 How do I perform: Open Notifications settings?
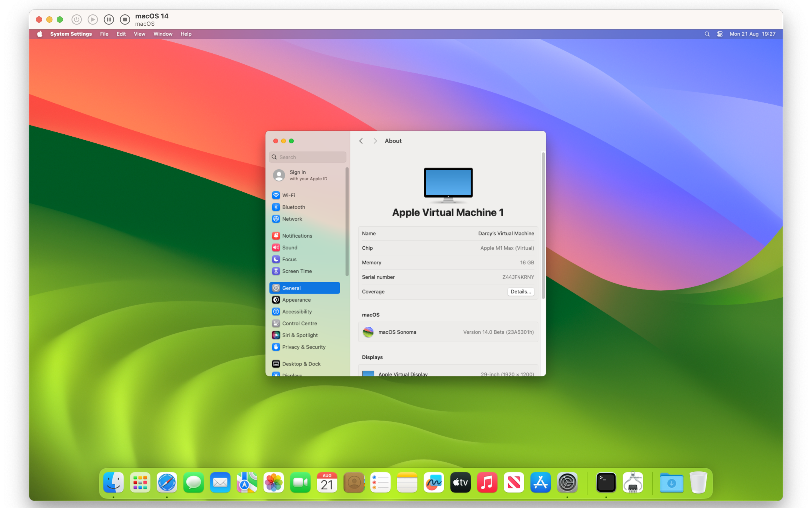point(305,236)
